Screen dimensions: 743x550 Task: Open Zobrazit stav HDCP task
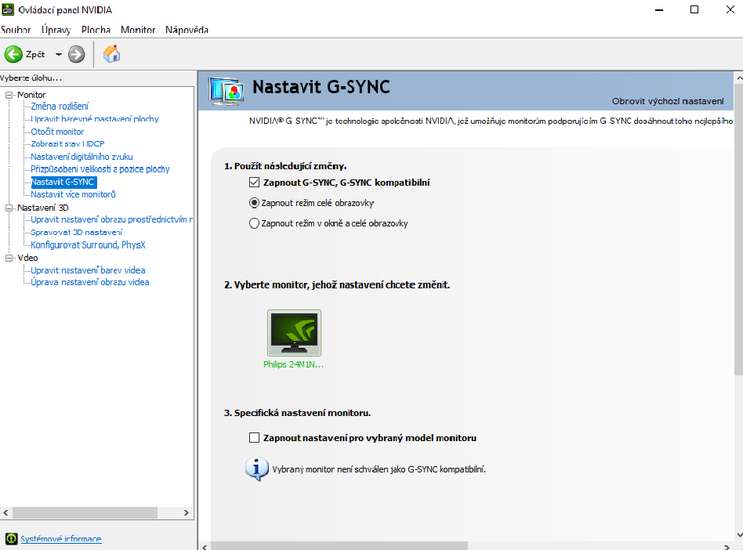(x=67, y=144)
